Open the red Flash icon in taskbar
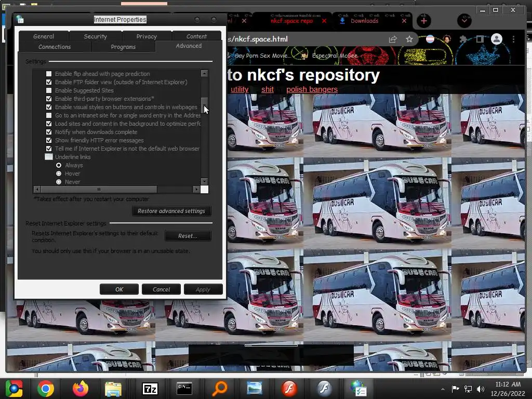Image resolution: width=532 pixels, height=399 pixels. coord(289,389)
